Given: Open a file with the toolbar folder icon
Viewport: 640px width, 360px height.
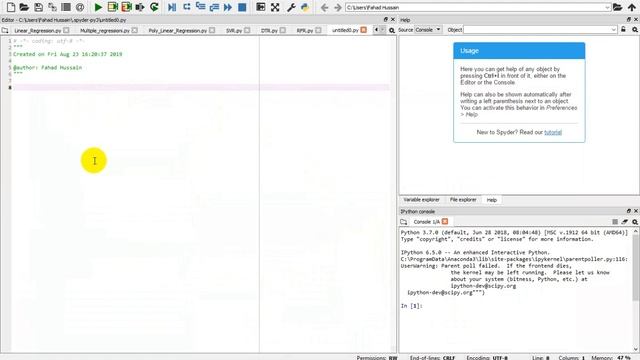Looking at the screenshot, I should 24,7.
